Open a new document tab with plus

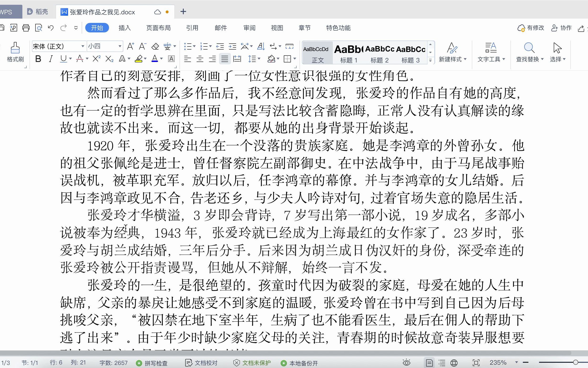point(183,11)
